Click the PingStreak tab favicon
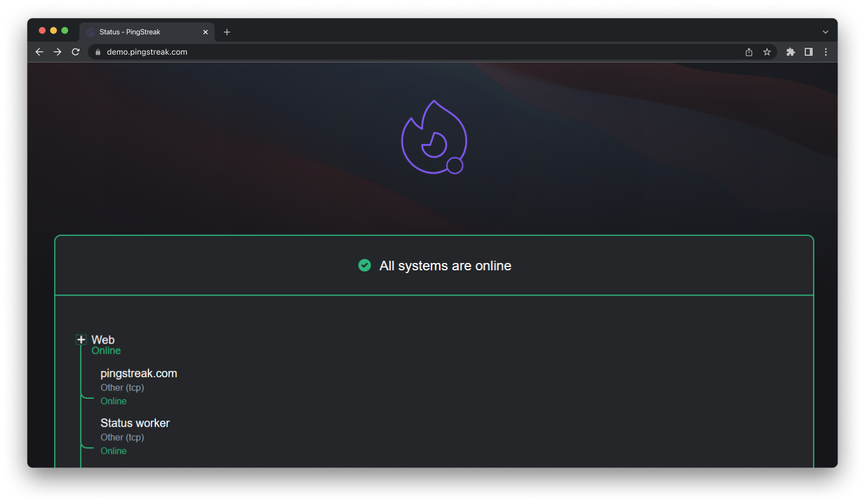This screenshot has width=865, height=504. 91,32
